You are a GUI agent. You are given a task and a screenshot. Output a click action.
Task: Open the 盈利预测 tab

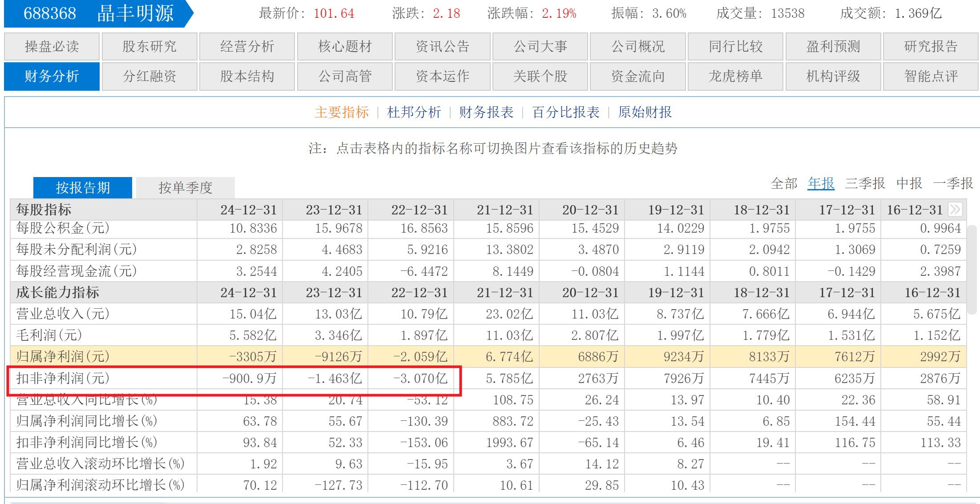833,46
